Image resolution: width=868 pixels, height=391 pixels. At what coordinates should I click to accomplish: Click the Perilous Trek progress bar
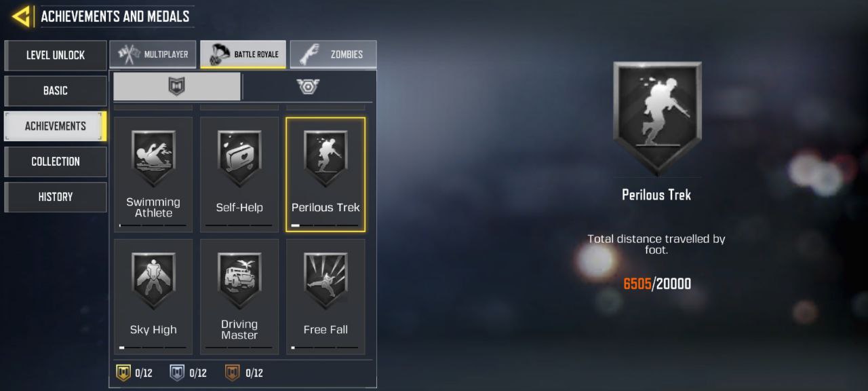(x=325, y=225)
